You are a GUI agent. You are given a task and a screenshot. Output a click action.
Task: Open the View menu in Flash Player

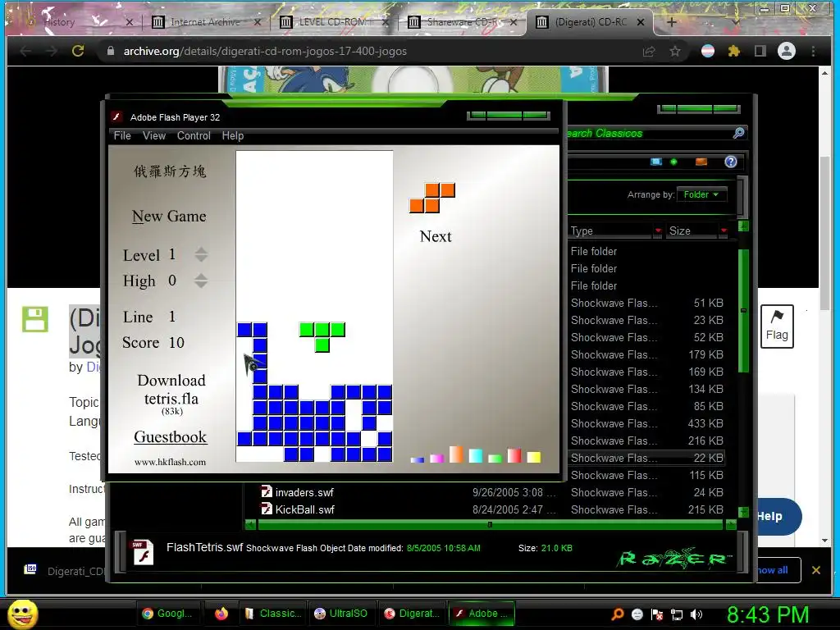(x=153, y=135)
